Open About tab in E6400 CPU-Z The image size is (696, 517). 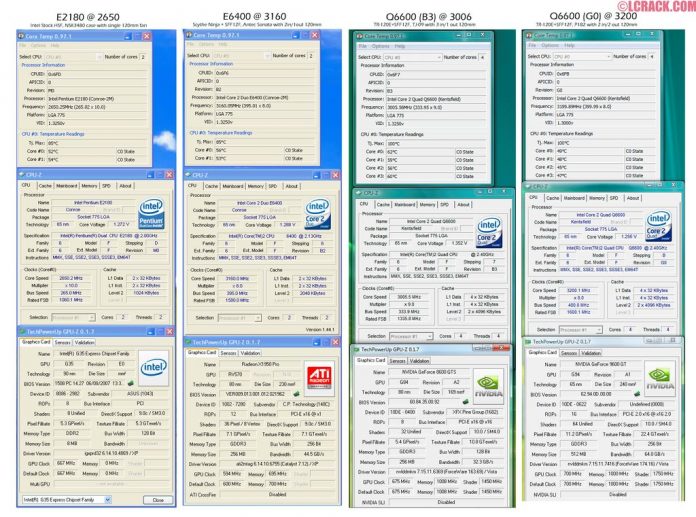click(x=292, y=186)
